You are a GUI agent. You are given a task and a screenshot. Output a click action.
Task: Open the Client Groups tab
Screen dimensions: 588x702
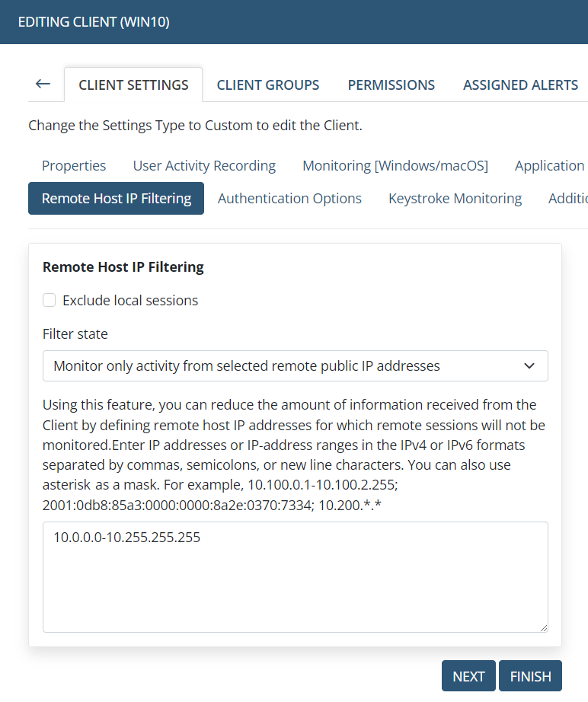[x=268, y=85]
